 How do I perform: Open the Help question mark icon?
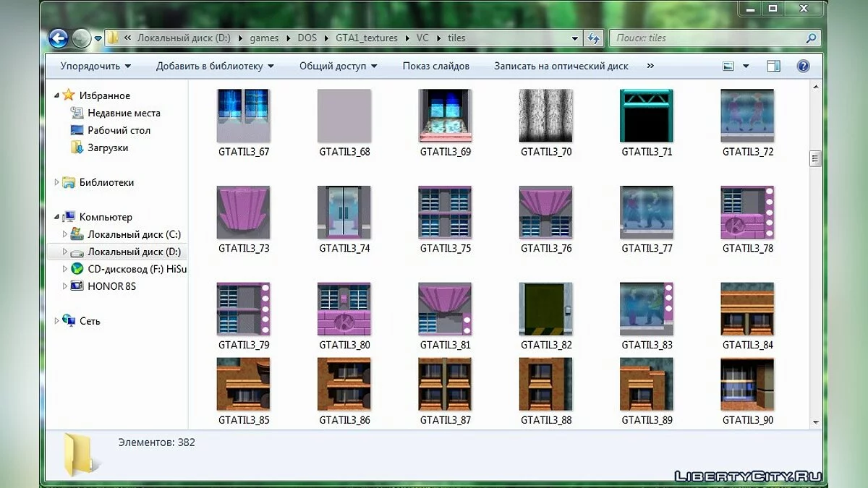click(803, 66)
